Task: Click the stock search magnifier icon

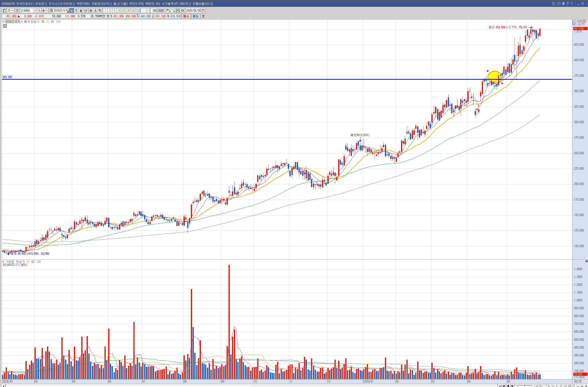Action: (39, 11)
